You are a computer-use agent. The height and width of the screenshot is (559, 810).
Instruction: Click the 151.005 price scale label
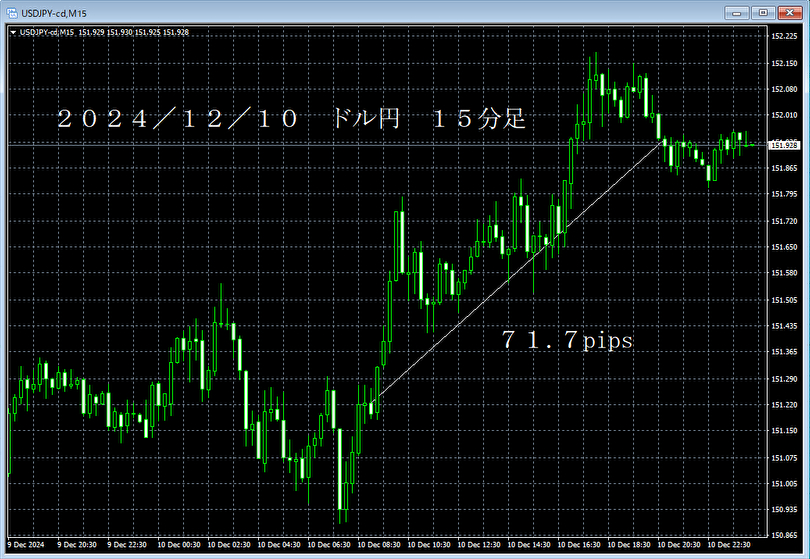pyautogui.click(x=784, y=484)
